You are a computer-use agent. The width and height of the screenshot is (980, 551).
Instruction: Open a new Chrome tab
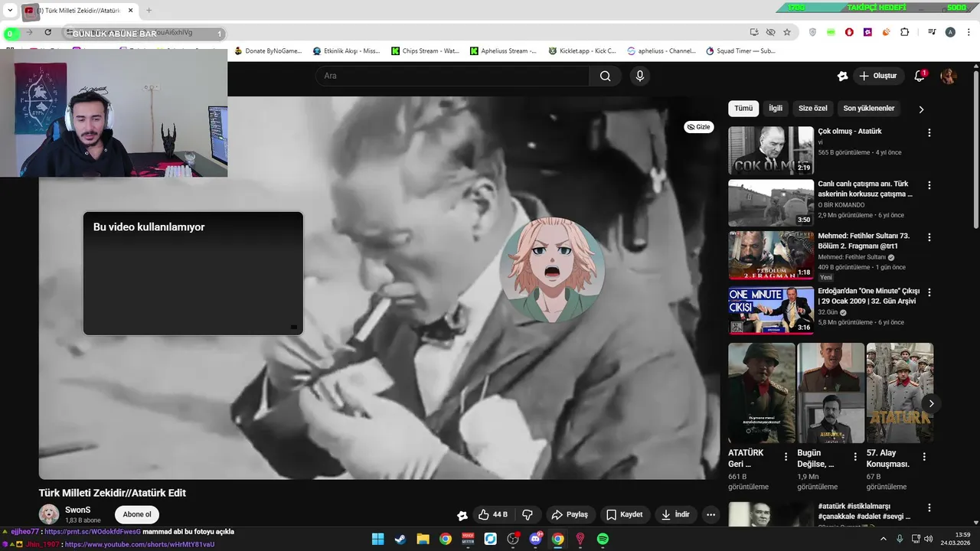(x=149, y=11)
